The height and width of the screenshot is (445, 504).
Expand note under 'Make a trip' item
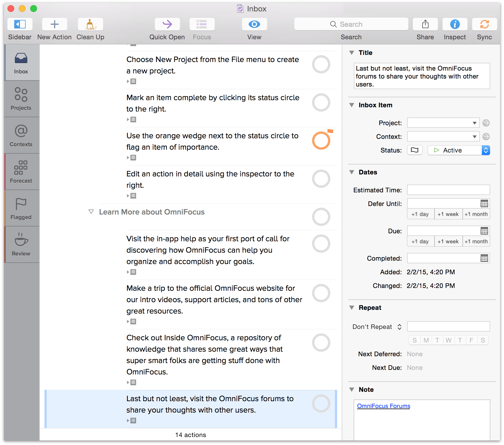(x=132, y=322)
